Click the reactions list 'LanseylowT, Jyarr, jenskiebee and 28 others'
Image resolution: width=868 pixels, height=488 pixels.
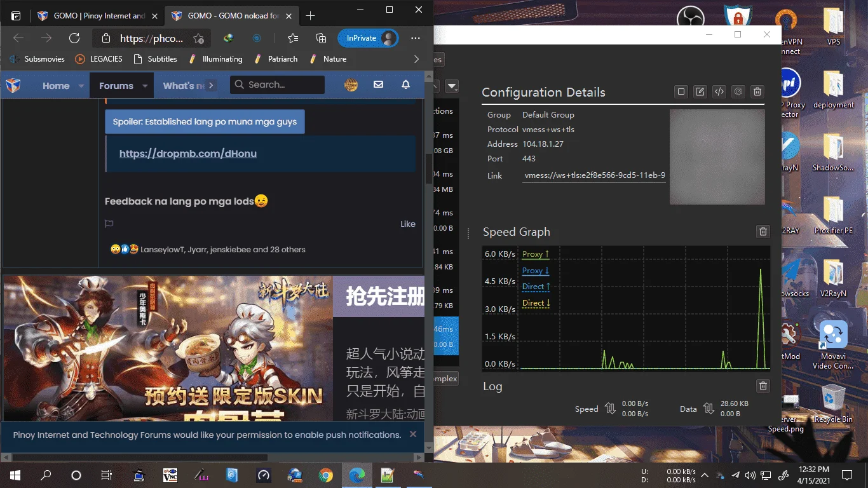[x=223, y=250]
